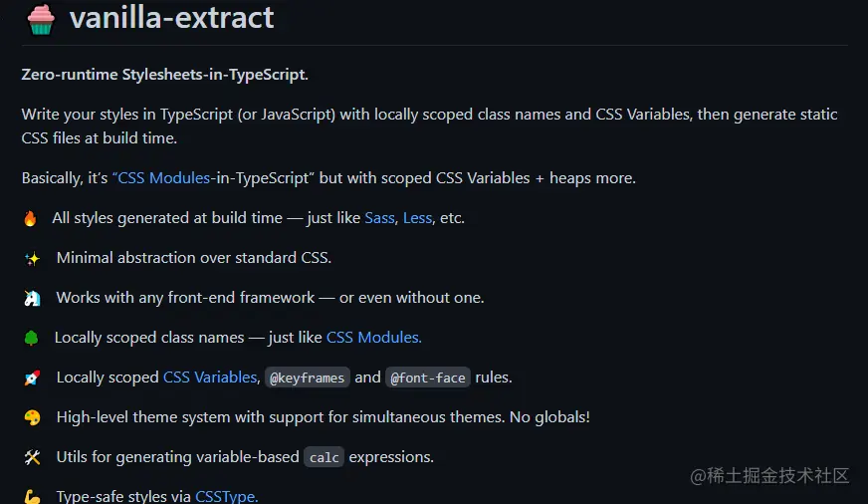Click the flexed bicep emoji icon
The image size is (868, 504).
[x=32, y=496]
